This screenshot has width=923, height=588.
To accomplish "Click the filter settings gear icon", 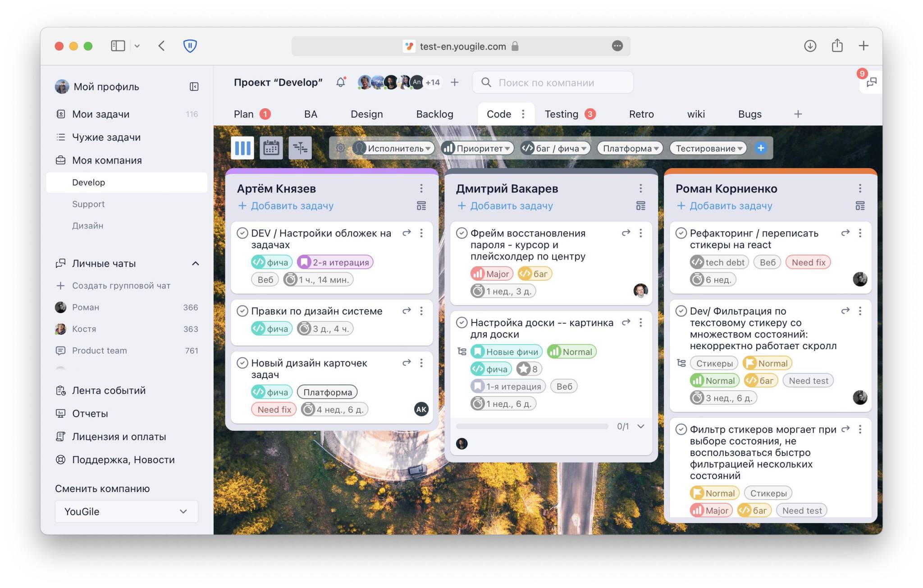I will point(340,148).
